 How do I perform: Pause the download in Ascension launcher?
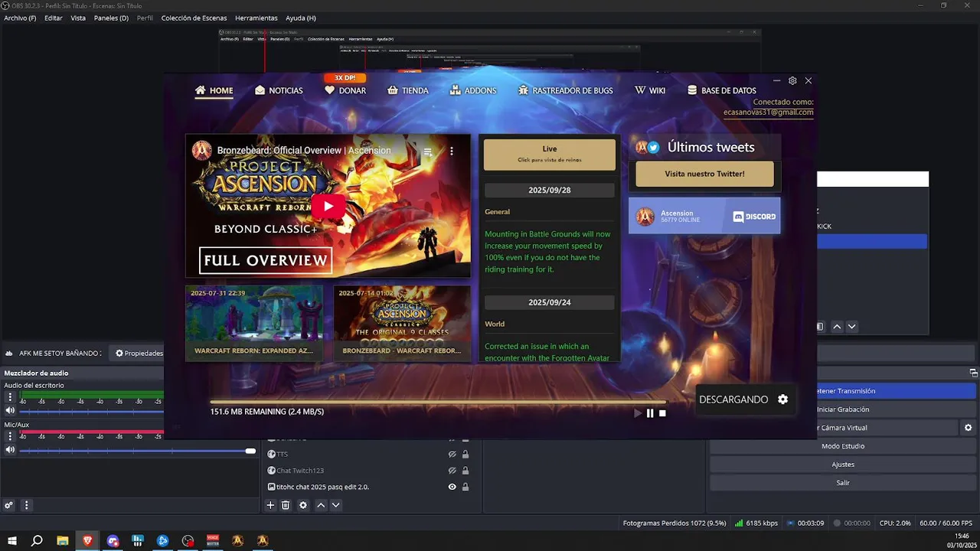click(650, 413)
